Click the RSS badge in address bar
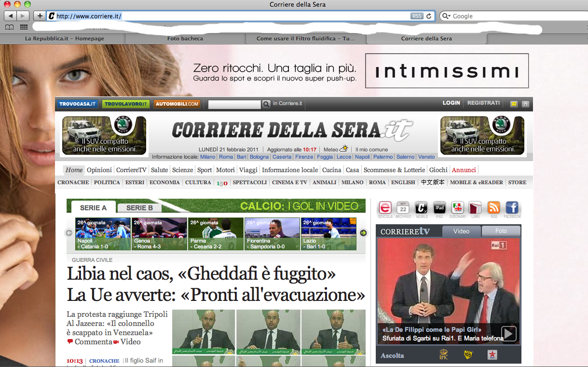 417,16
